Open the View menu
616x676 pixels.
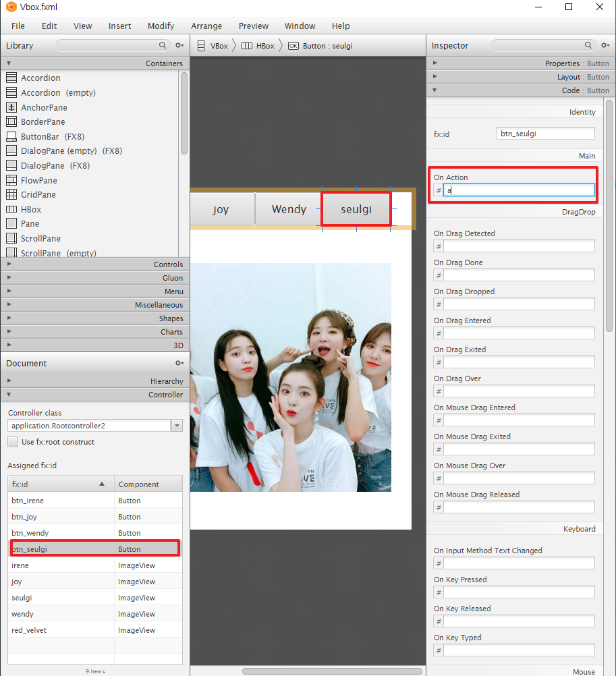83,26
